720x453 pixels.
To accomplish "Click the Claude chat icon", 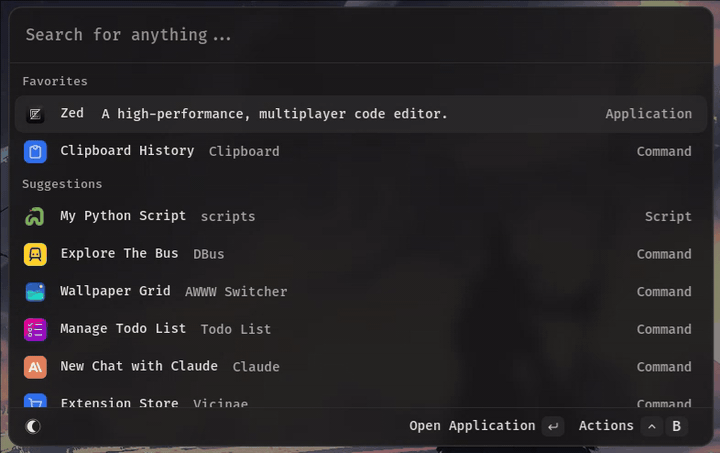I will click(35, 367).
